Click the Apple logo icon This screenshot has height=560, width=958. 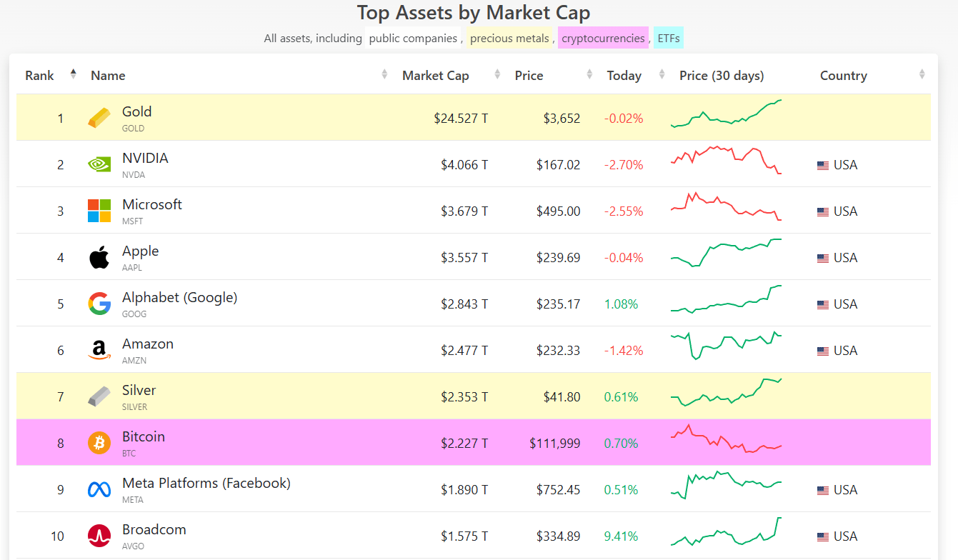coord(99,257)
